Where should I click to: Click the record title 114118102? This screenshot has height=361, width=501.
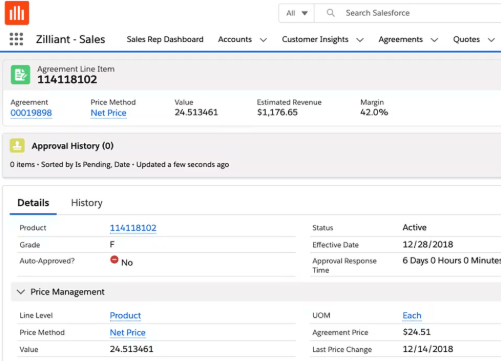(x=67, y=80)
